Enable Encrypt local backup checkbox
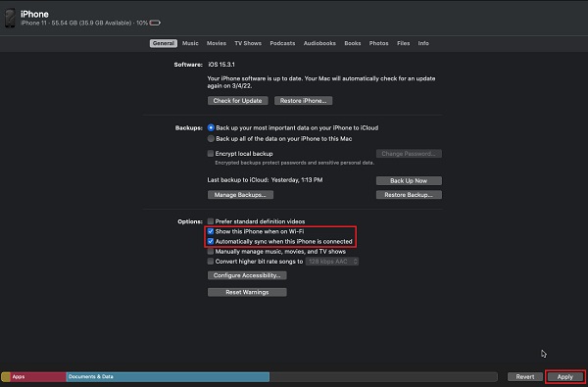Viewport: 588px width, 387px height. [x=211, y=154]
